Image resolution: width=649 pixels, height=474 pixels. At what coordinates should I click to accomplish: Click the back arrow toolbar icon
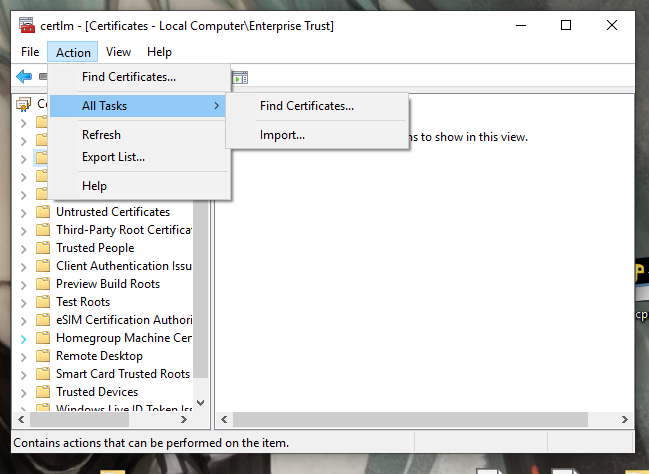point(24,77)
